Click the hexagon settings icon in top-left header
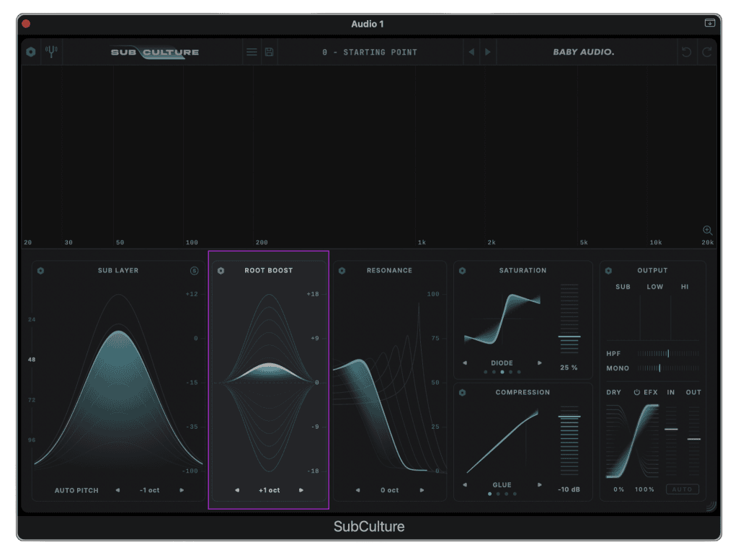 pos(30,52)
